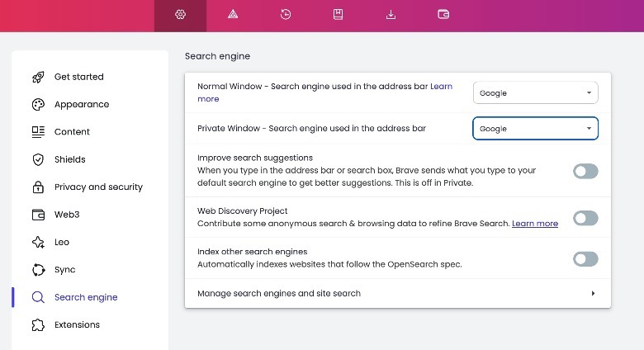
Task: Click the padlock icon beside Privacy and security
Action: 38,187
